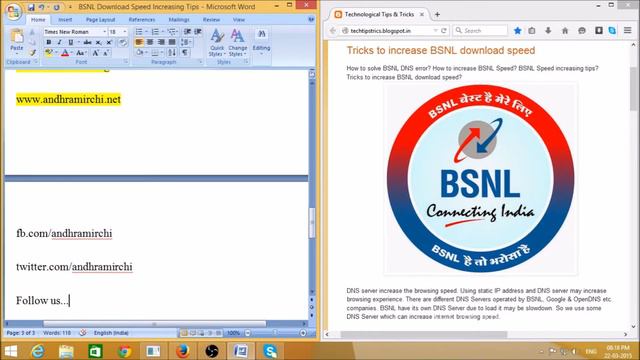640x360 pixels.
Task: Click the Redo icon in Word title bar
Action: coord(56,7)
